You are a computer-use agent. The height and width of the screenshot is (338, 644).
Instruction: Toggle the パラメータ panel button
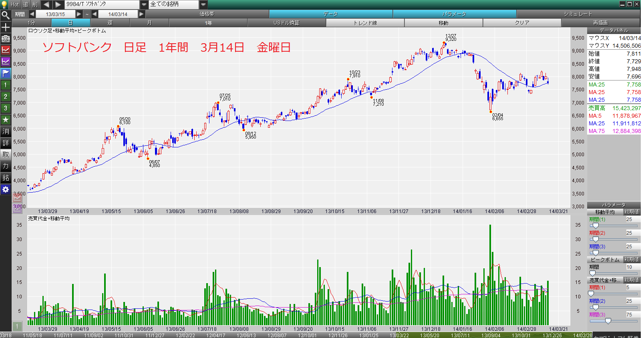coord(455,14)
